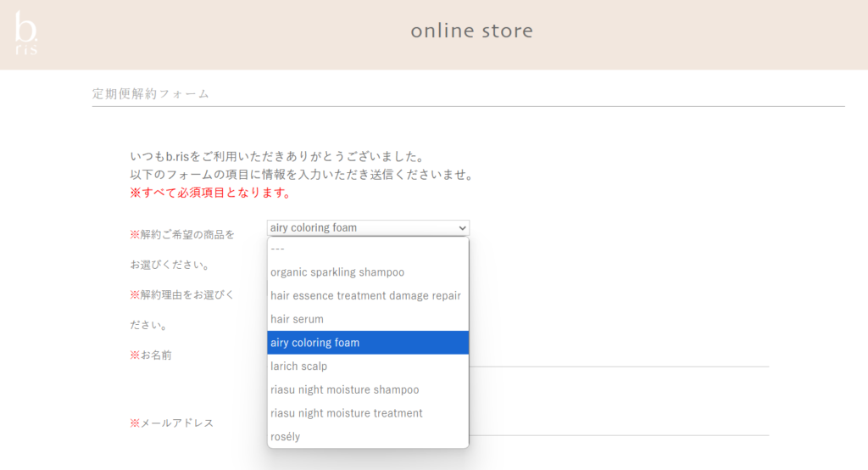The width and height of the screenshot is (868, 470).
Task: Open the product selection dropdown
Action: click(x=368, y=228)
